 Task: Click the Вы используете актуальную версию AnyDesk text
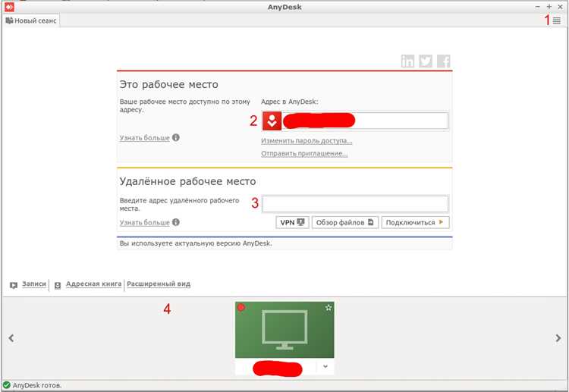click(196, 243)
